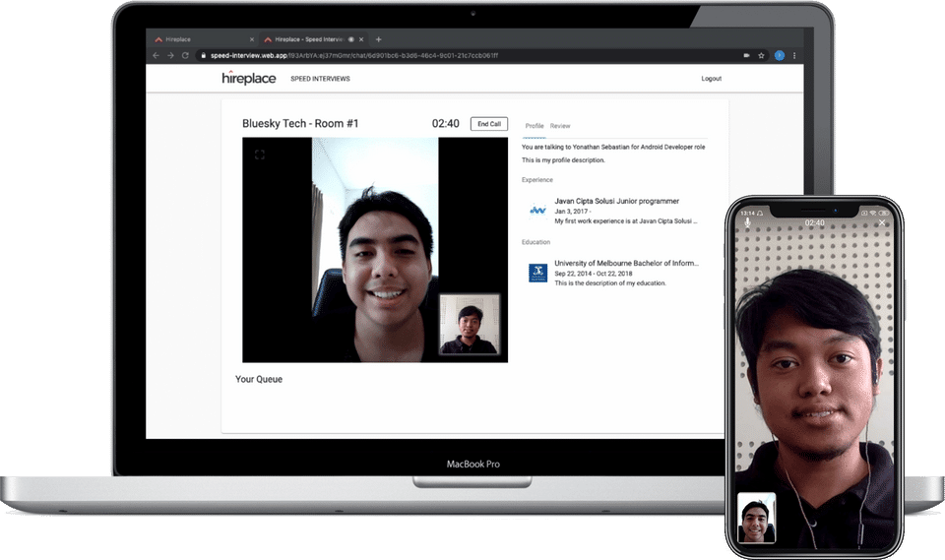The width and height of the screenshot is (945, 560).
Task: Reload the page with refresh icon
Action: 186,55
